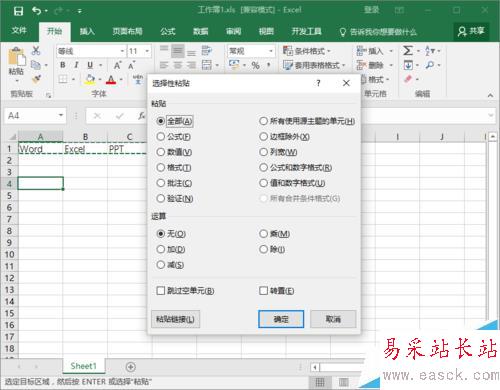Open the 文件 menu
The image size is (500, 390).
coord(19,31)
